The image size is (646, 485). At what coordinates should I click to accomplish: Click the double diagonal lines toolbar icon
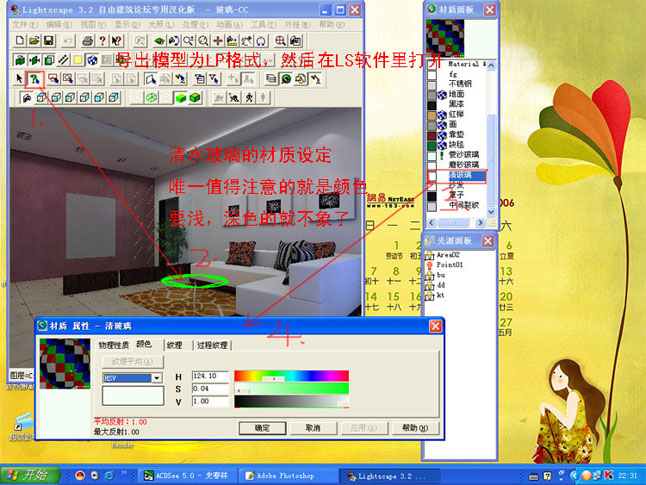point(63,60)
